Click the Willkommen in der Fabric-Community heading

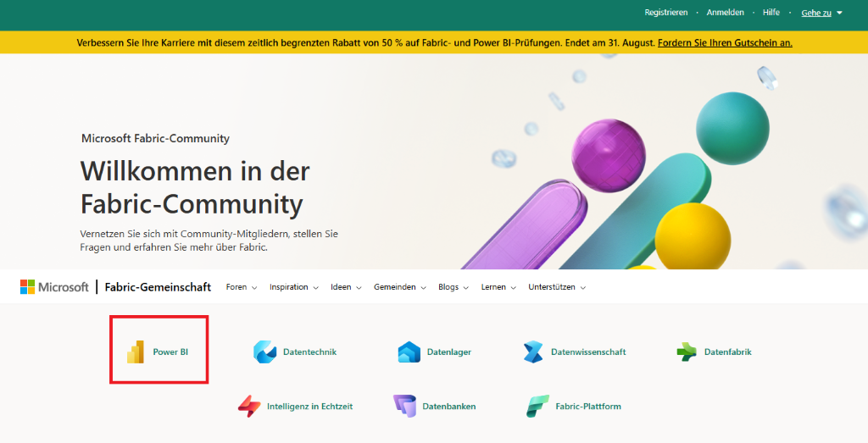click(195, 187)
